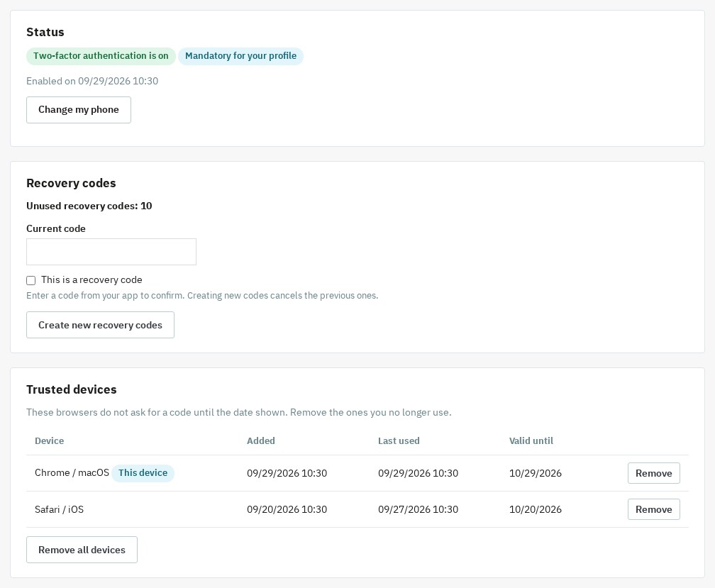This screenshot has height=588, width=715.
Task: Remove the Chrome / macOS trusted device
Action: [x=653, y=473]
